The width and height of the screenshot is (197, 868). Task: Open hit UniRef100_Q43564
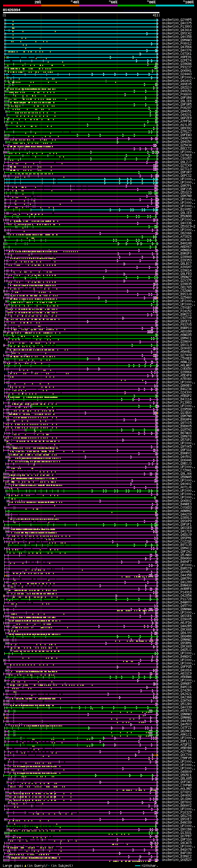pyautogui.click(x=177, y=47)
